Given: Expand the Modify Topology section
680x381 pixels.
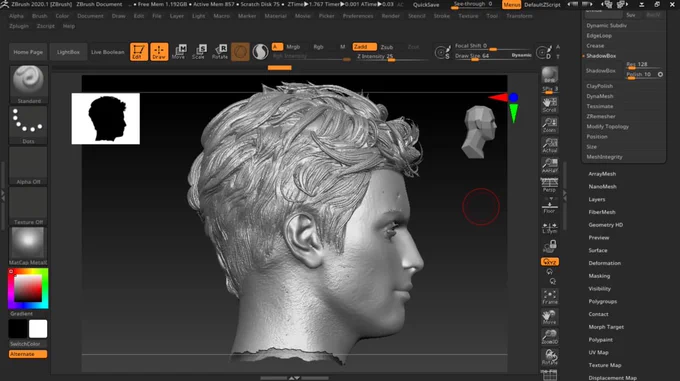Looking at the screenshot, I should tap(608, 127).
